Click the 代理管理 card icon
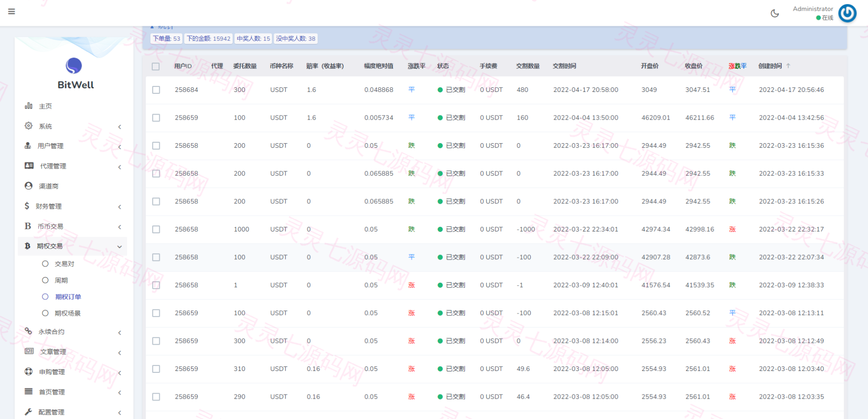 29,165
